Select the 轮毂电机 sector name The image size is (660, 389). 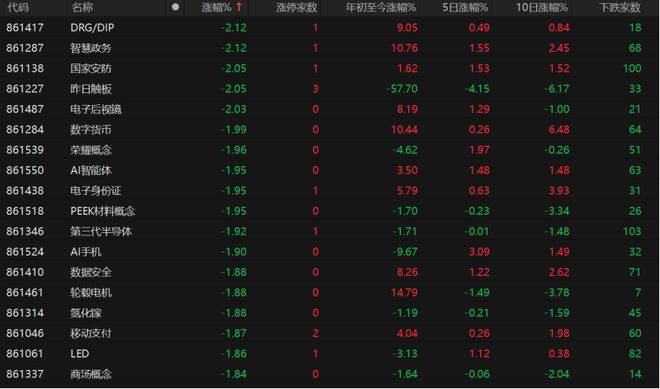point(91,293)
